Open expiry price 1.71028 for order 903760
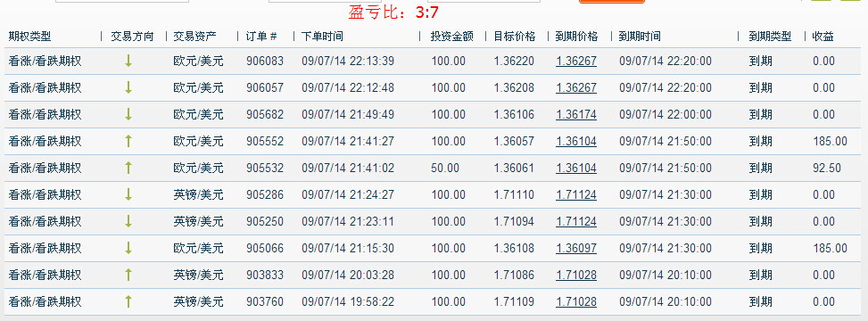The image size is (868, 321). tap(576, 301)
